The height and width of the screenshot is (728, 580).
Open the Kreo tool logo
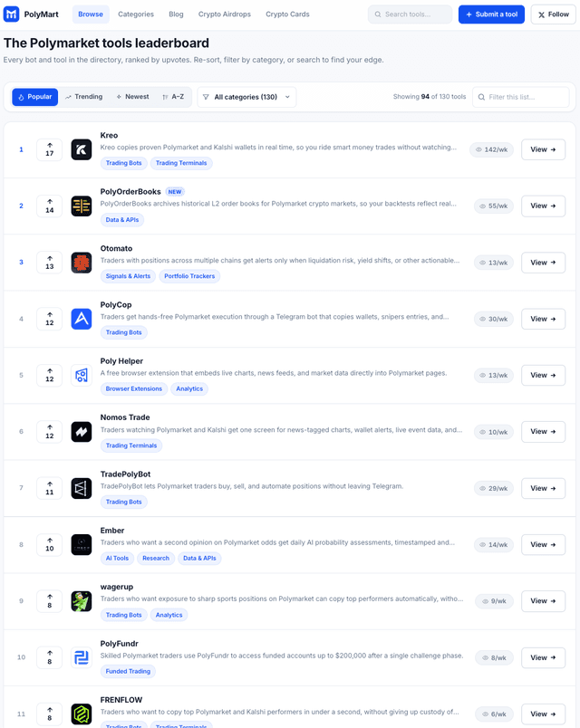(x=82, y=149)
